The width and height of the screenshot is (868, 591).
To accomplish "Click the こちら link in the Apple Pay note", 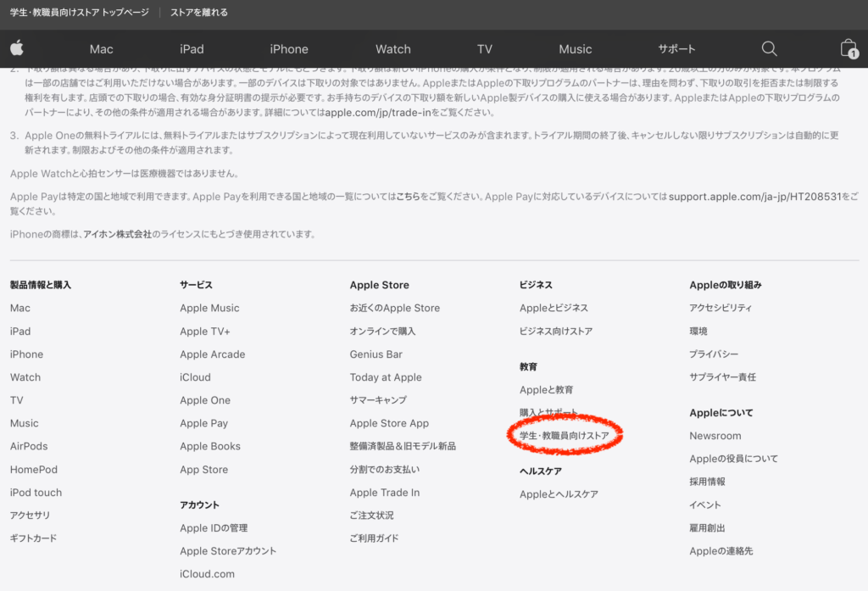I will (x=408, y=197).
